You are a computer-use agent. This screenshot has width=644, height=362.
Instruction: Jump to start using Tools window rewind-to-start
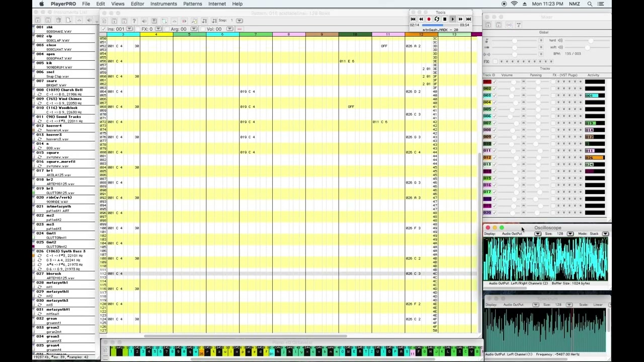[413, 19]
